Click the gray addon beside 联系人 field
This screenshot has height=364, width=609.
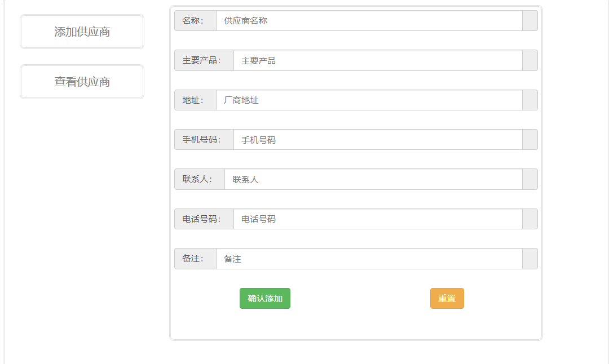pos(530,179)
